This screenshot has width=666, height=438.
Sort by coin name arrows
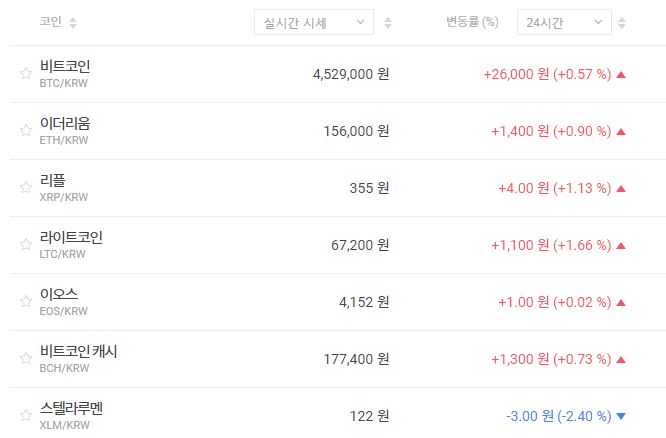tap(73, 22)
